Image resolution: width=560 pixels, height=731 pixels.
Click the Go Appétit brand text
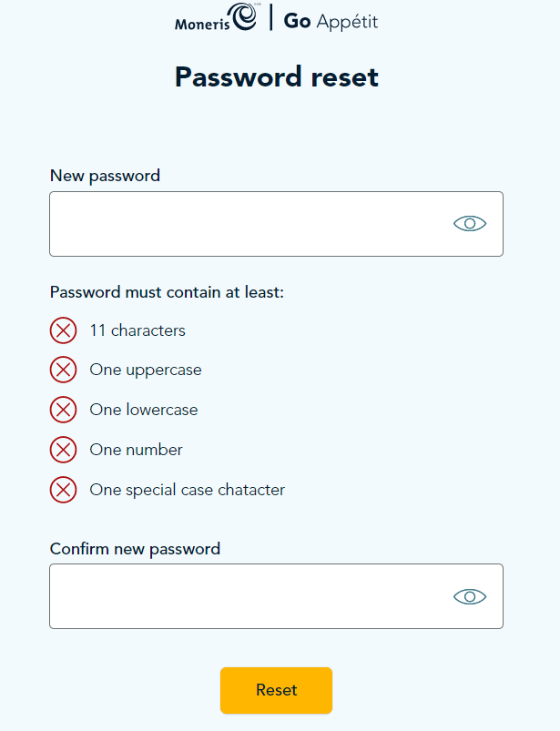pos(331,22)
